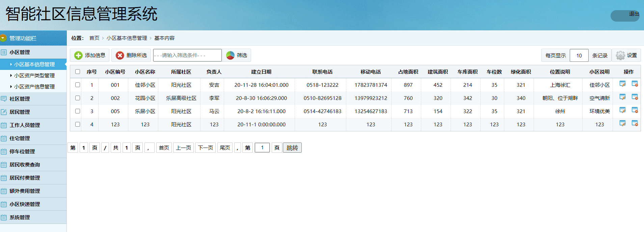Click description cell 环境优美
This screenshot has width=644, height=232.
[x=599, y=111]
